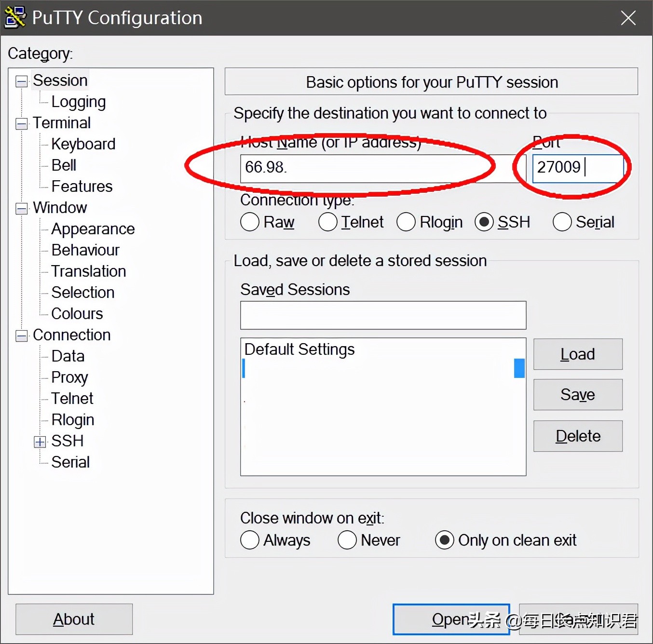Open the Features settings category

pos(82,187)
